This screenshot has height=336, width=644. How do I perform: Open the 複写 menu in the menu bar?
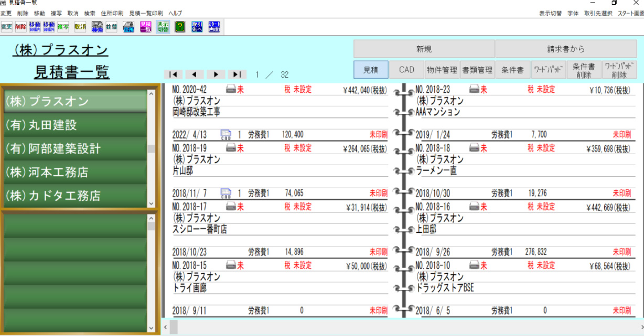click(56, 13)
